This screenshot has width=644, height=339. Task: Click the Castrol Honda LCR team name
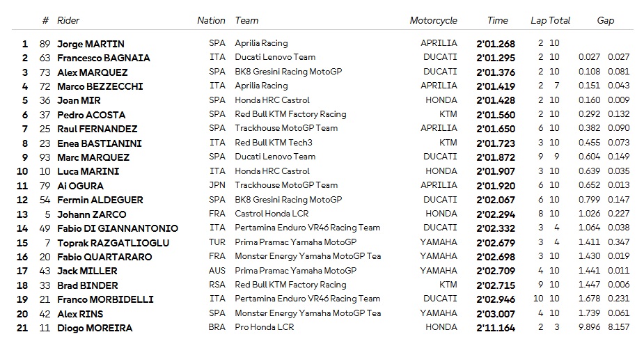click(x=272, y=214)
